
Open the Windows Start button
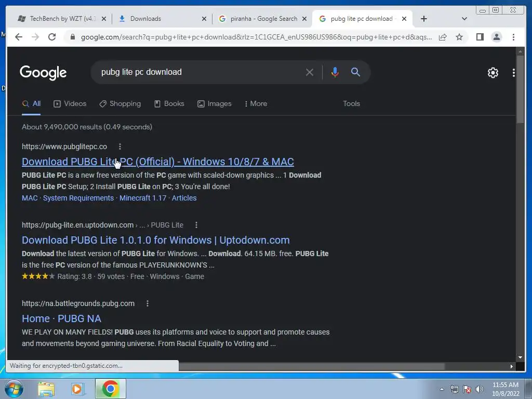pos(14,389)
